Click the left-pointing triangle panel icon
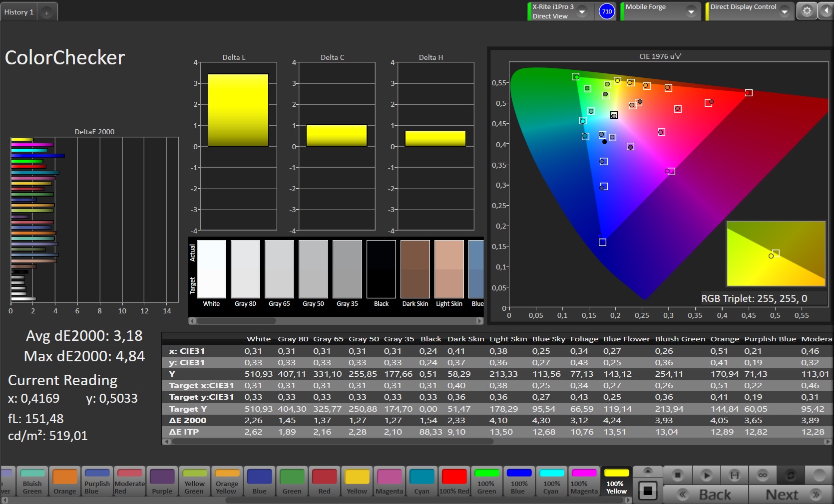The width and height of the screenshot is (834, 504). pos(826,11)
